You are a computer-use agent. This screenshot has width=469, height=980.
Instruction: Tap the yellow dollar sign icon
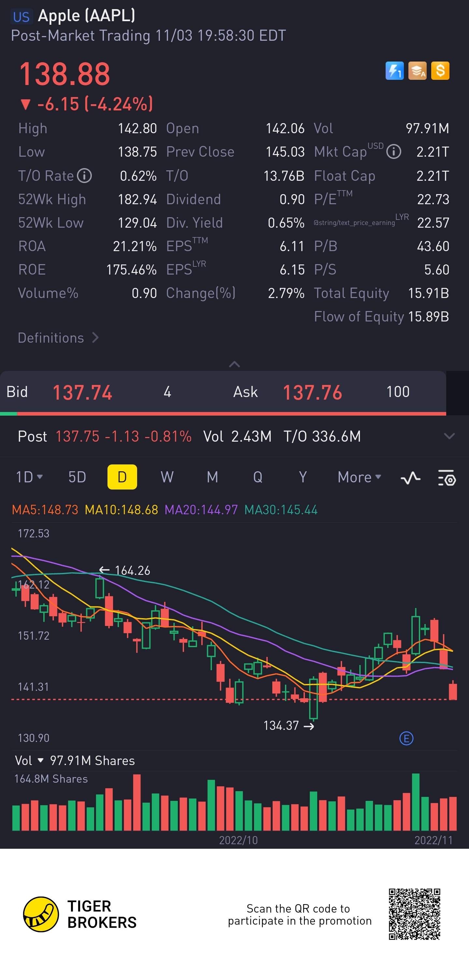point(440,71)
